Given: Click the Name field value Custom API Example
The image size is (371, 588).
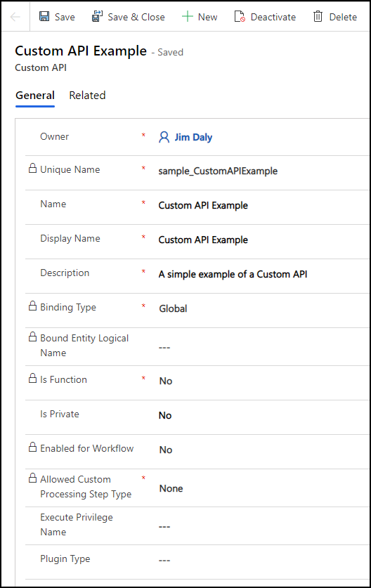Looking at the screenshot, I should click(203, 206).
